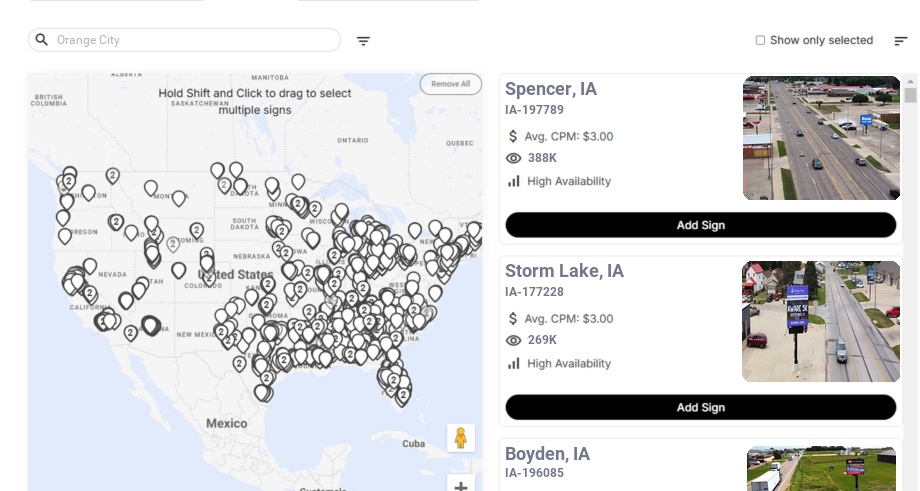Click the map zoom in plus button
Screen dimensions: 920x491
pos(460,486)
